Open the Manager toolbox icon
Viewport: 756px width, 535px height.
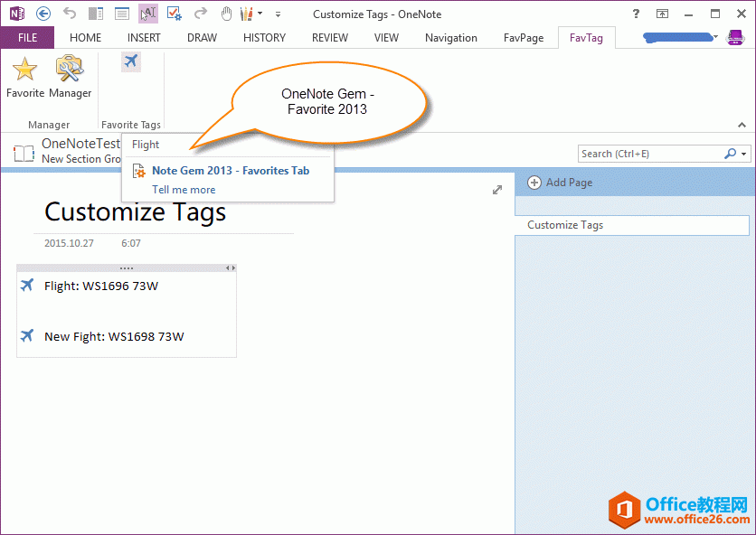coord(70,74)
